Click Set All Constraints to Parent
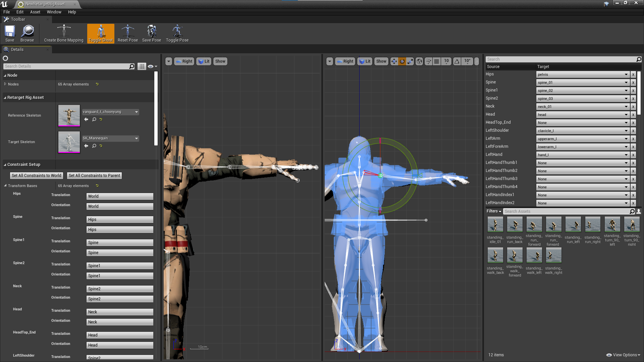Viewport: 644px width, 362px height. point(94,175)
